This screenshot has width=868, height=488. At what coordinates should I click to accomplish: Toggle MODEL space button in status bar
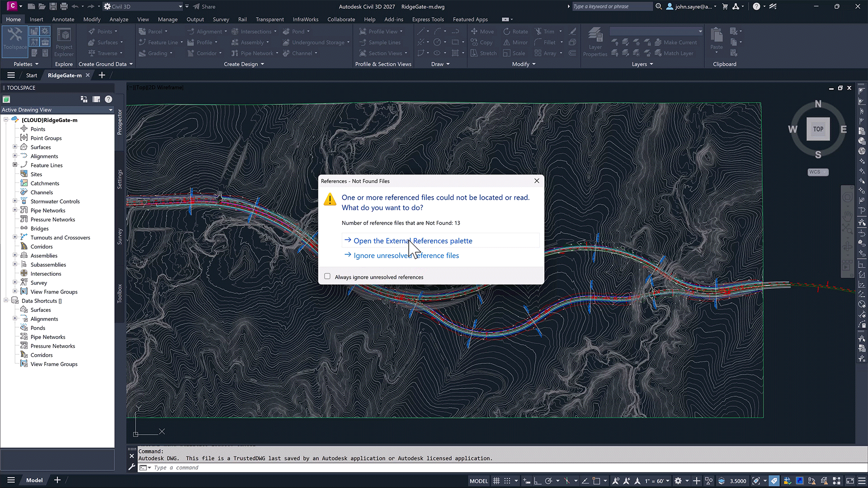click(x=478, y=481)
